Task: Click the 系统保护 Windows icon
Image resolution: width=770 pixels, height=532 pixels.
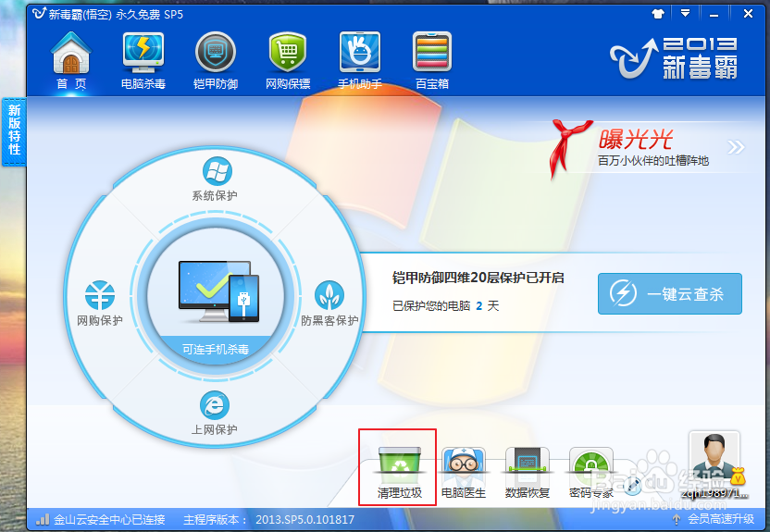Action: tap(217, 171)
